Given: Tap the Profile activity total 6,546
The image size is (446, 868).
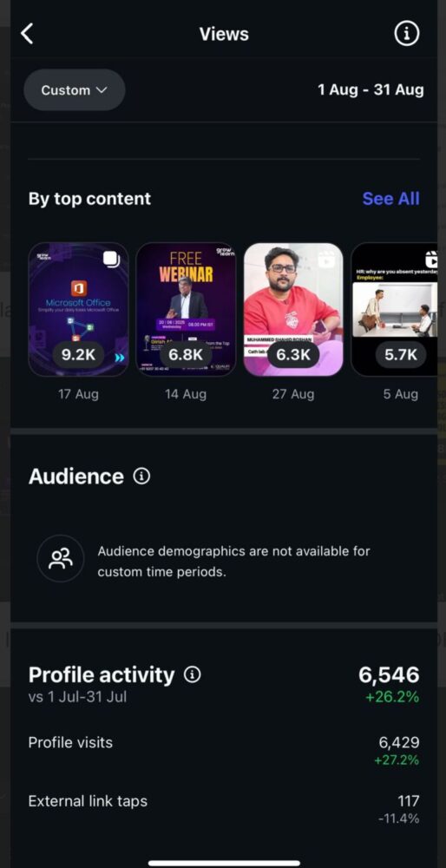Looking at the screenshot, I should pos(389,674).
